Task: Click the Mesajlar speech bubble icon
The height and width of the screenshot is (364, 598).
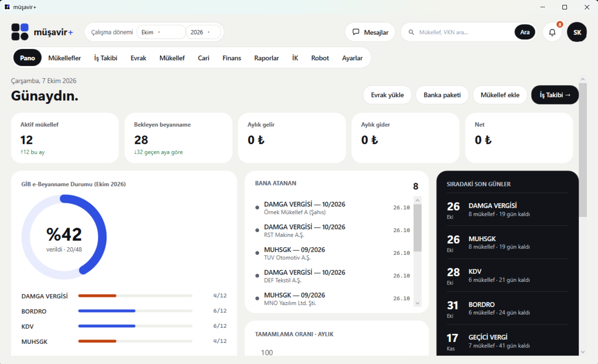Action: (356, 32)
